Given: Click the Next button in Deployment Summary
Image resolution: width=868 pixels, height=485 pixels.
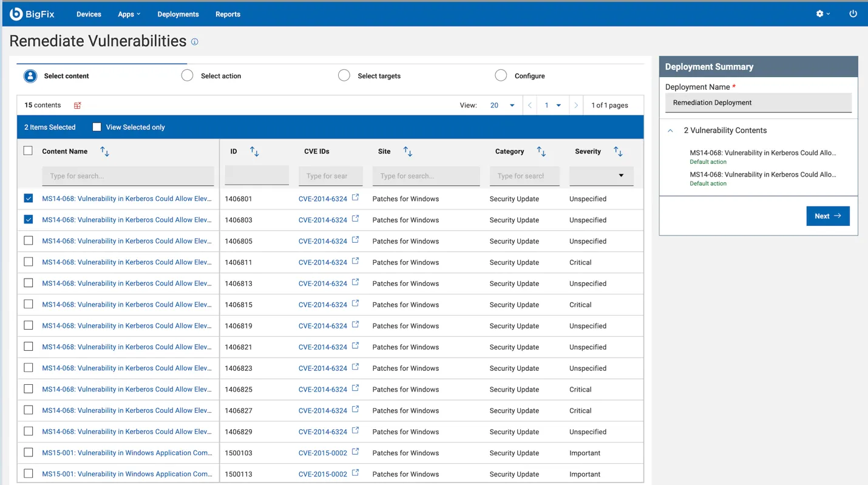Looking at the screenshot, I should [x=827, y=215].
